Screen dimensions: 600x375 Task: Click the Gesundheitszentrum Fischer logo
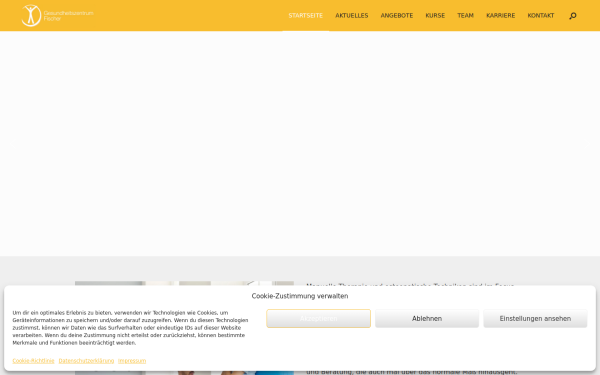[x=57, y=16]
